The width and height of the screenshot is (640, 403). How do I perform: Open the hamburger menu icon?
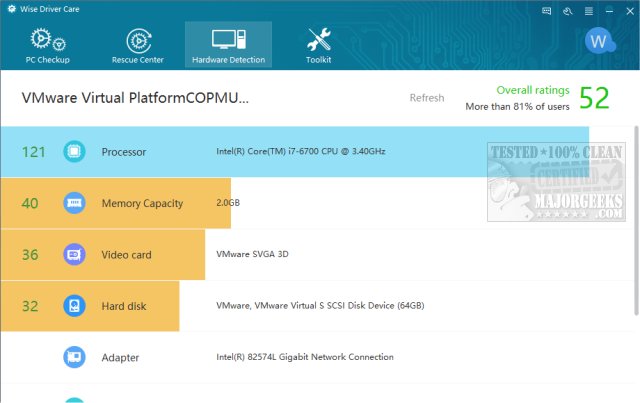click(589, 11)
